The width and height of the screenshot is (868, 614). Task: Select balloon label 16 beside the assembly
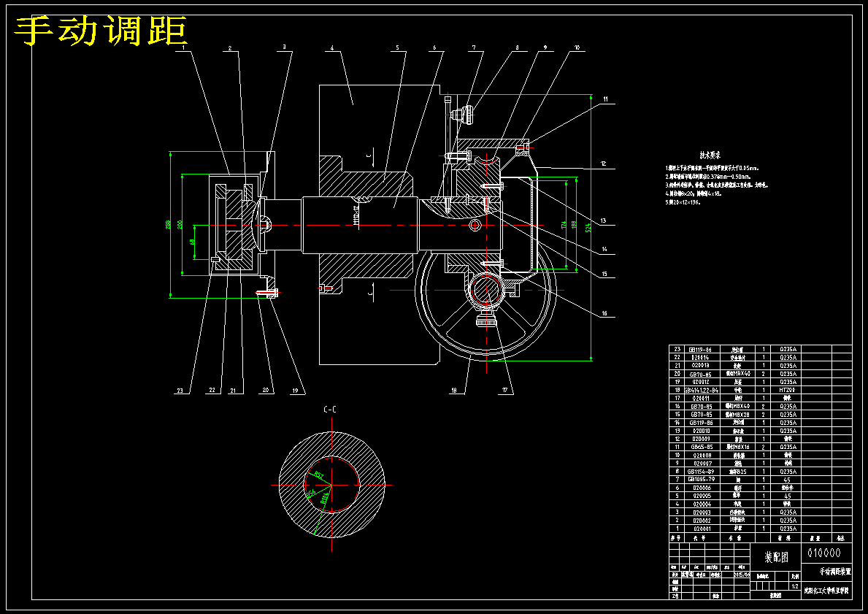[604, 313]
